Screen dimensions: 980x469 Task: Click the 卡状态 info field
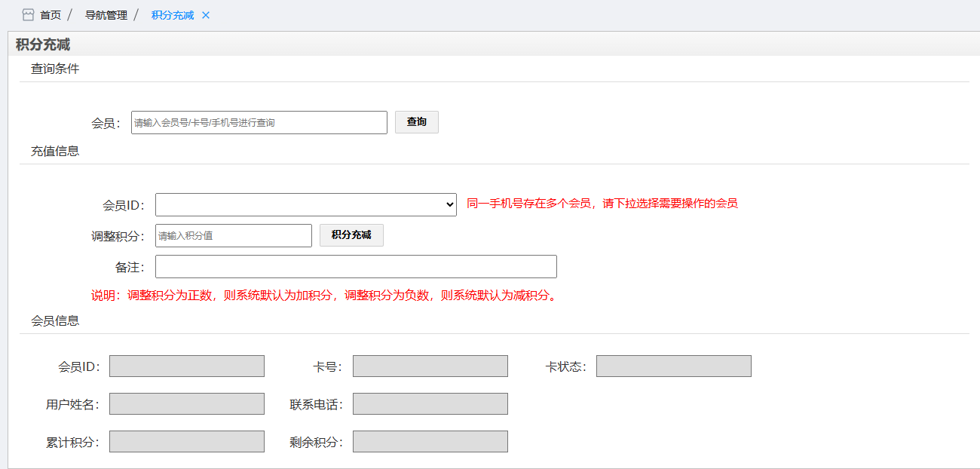click(673, 366)
